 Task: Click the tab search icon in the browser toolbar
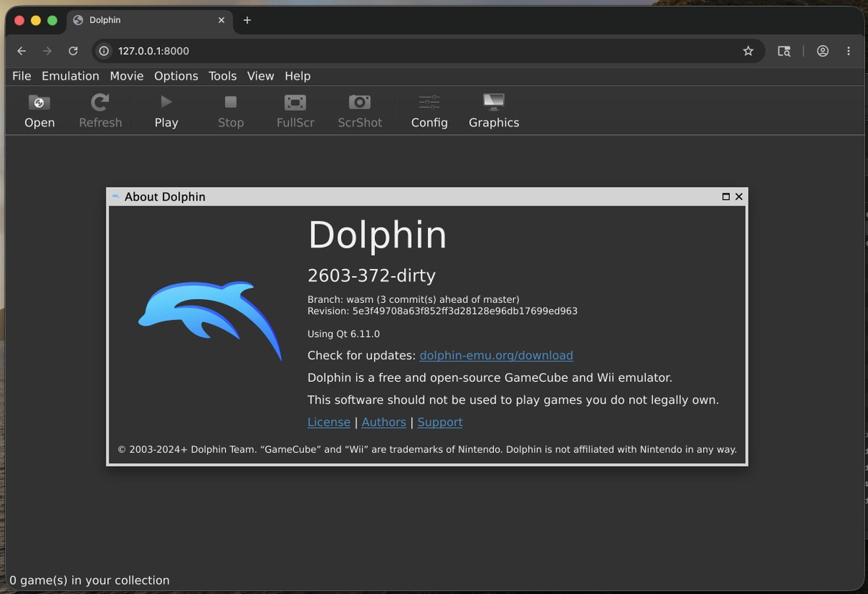coord(784,51)
